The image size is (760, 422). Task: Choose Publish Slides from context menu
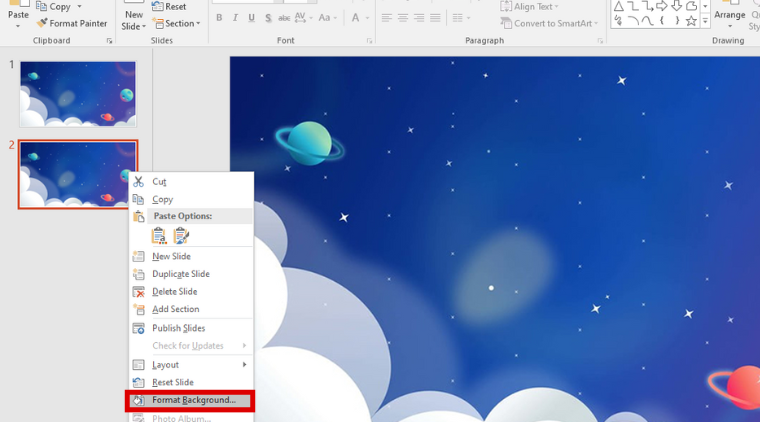click(191, 328)
